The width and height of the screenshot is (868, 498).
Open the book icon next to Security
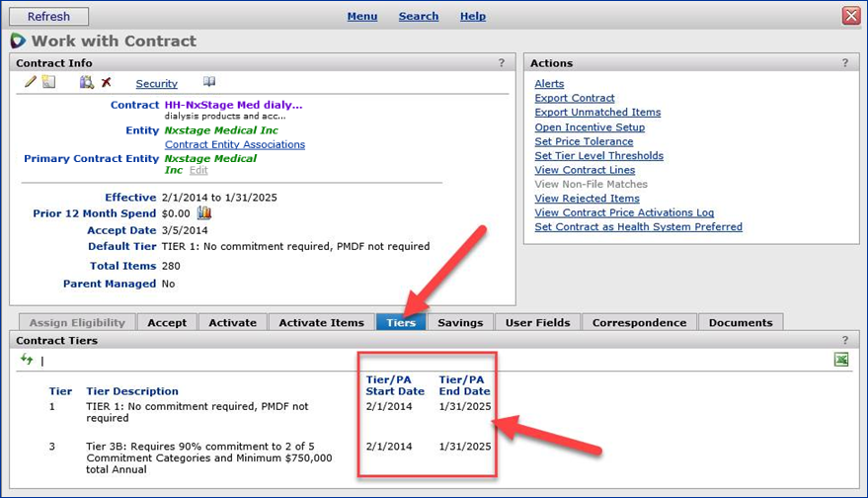click(208, 83)
